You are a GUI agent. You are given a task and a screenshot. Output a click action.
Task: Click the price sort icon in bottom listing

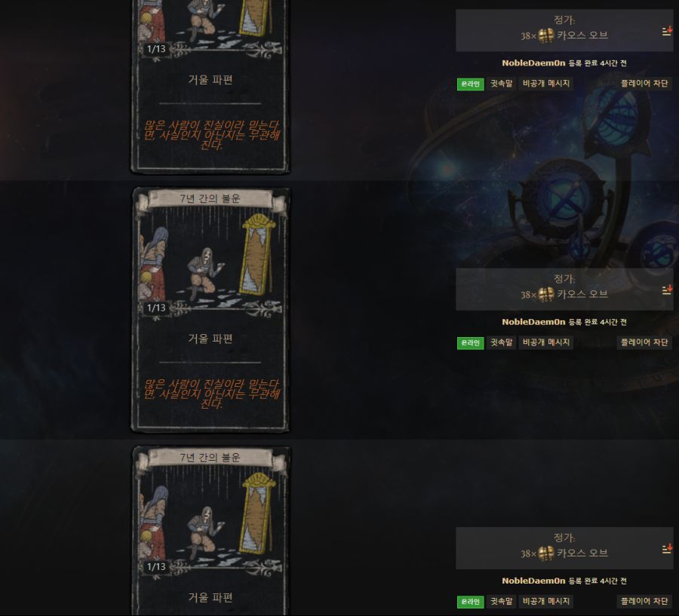click(667, 549)
